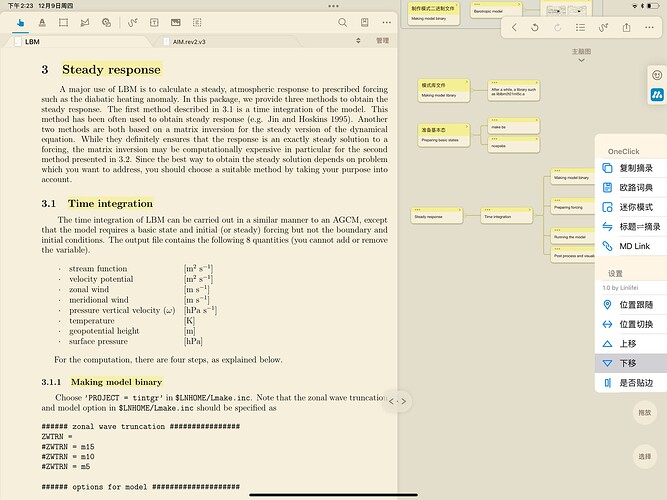Open document toolbar more options

pos(386,23)
